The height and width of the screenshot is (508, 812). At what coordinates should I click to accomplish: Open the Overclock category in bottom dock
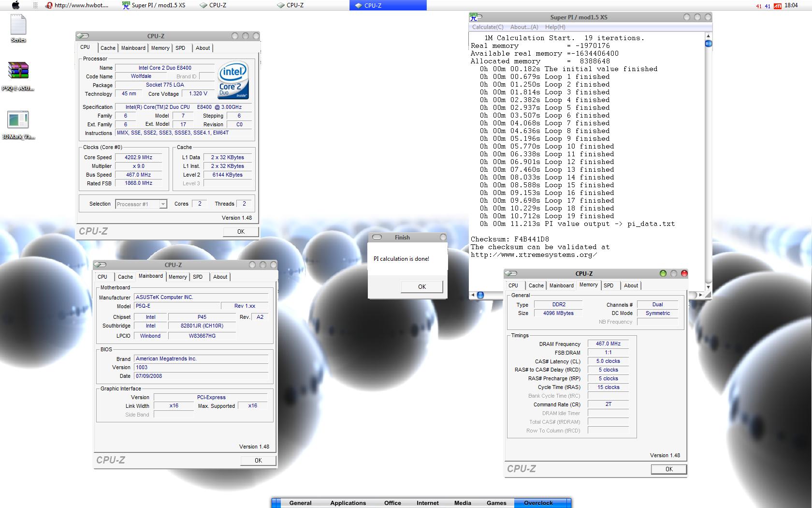click(x=538, y=503)
